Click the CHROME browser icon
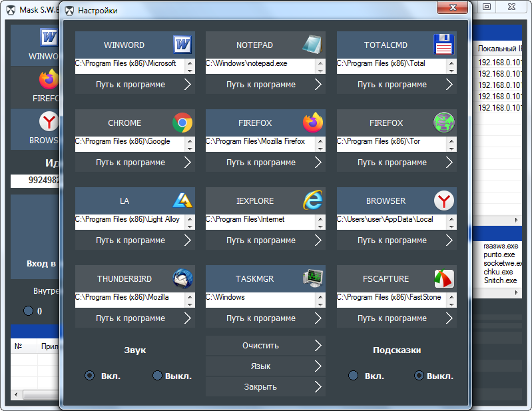 [182, 123]
